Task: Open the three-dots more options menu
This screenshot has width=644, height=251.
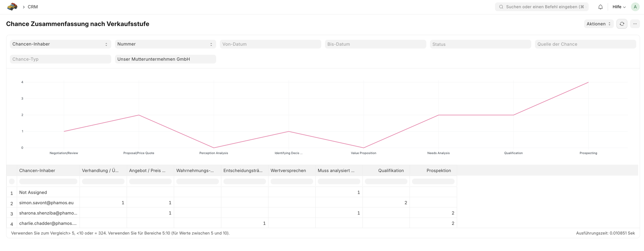Action: (x=635, y=24)
